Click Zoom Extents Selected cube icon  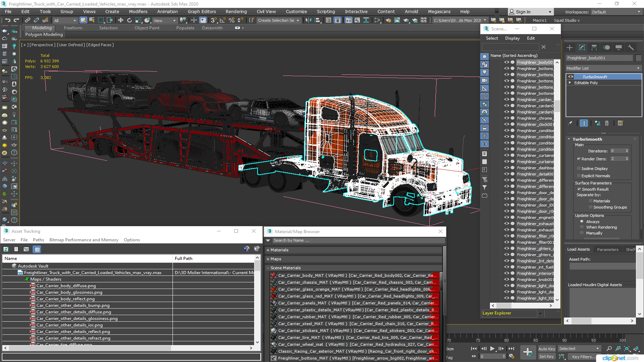[x=627, y=349]
